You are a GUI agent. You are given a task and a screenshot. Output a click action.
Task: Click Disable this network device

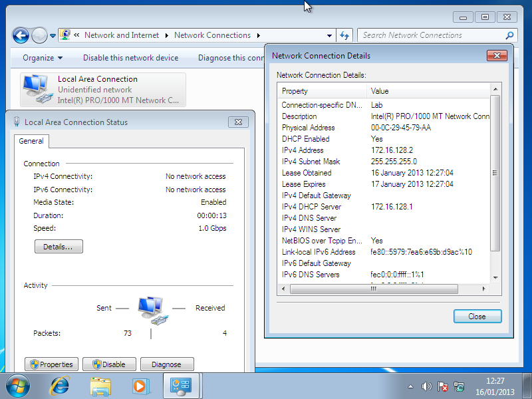130,58
